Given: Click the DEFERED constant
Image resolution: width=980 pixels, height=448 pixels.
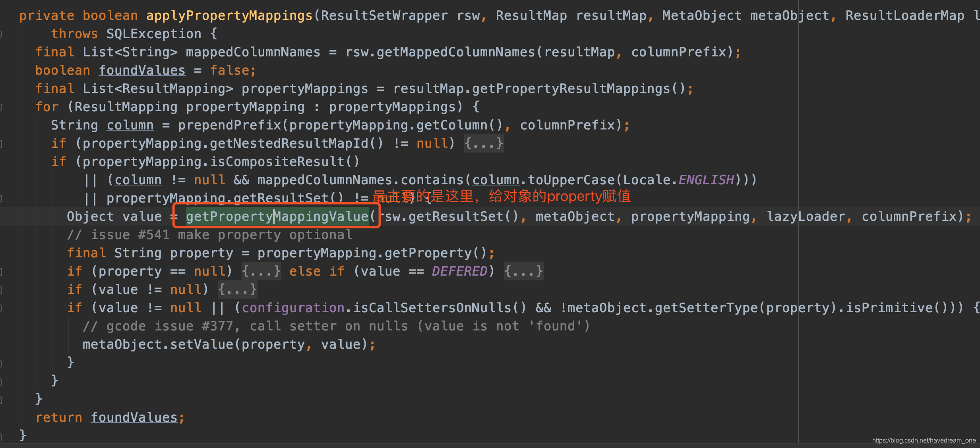Looking at the screenshot, I should point(459,271).
